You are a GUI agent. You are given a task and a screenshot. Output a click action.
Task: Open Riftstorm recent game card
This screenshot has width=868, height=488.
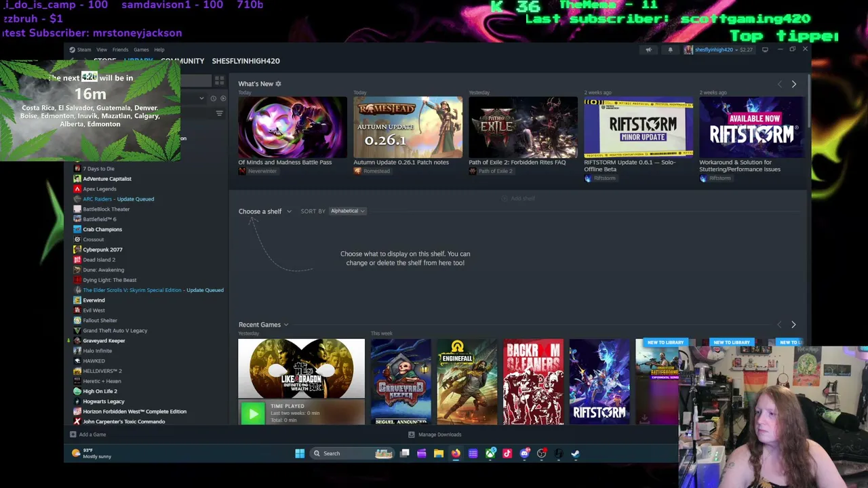point(599,382)
